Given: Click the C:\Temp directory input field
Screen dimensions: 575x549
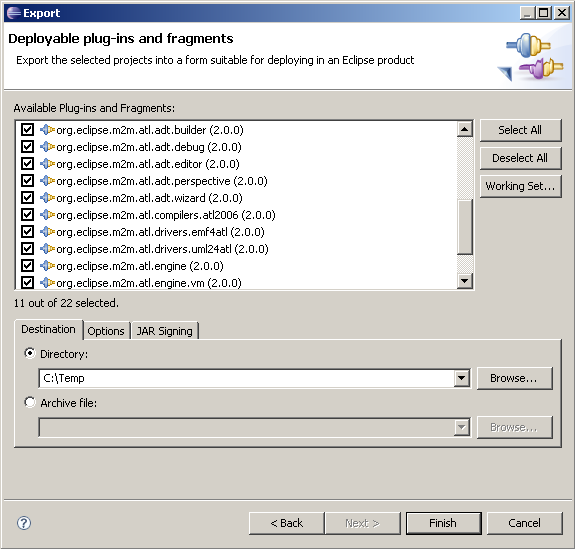Looking at the screenshot, I should click(246, 378).
